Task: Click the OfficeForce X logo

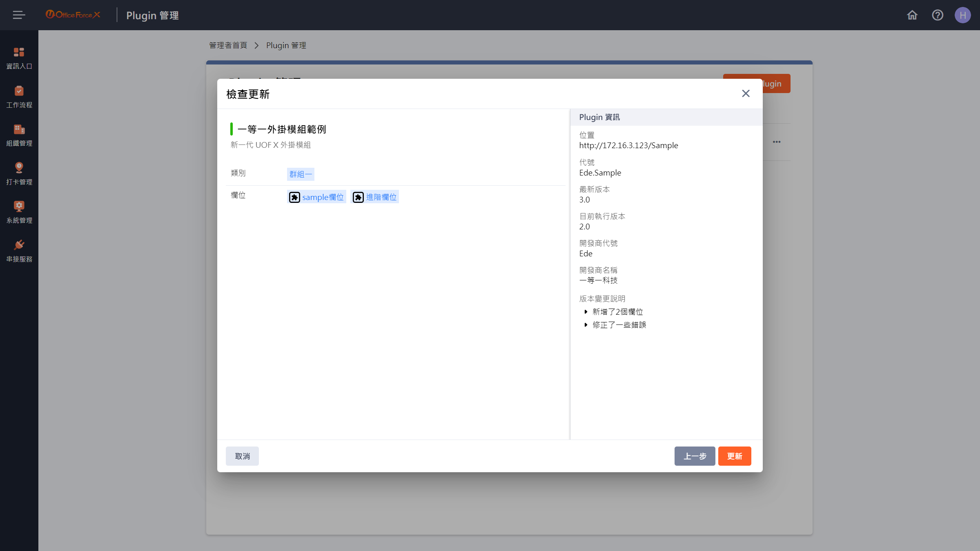Action: click(73, 15)
